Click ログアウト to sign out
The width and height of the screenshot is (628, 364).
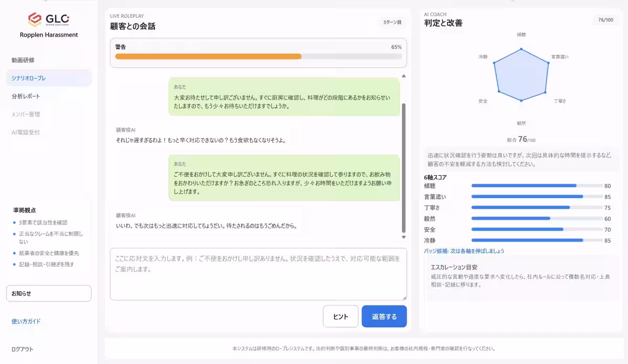pos(23,349)
